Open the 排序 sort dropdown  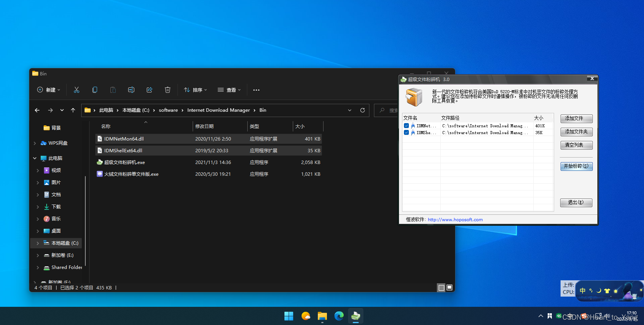[x=195, y=90]
